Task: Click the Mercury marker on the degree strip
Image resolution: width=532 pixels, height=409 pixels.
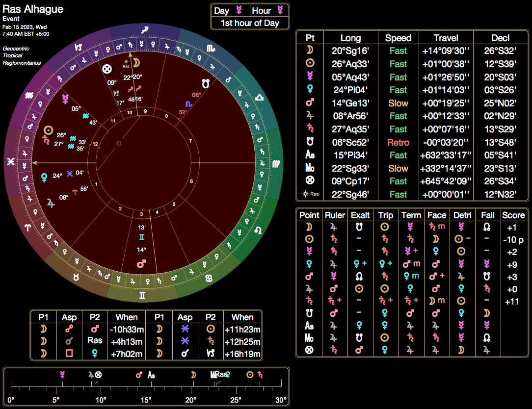Action: click(x=62, y=375)
